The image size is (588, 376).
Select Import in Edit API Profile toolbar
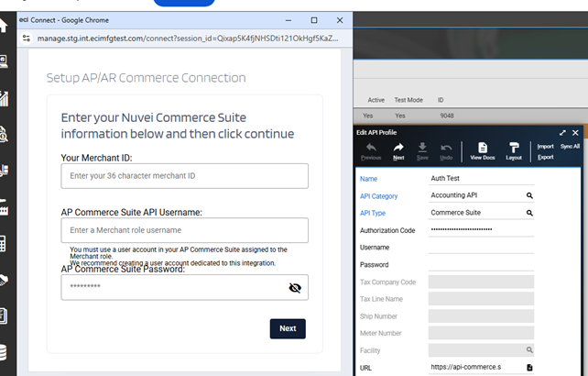click(545, 147)
